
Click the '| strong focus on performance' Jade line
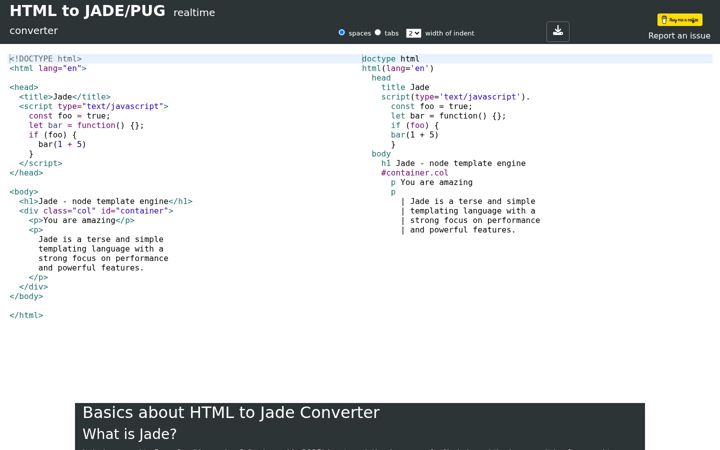click(x=470, y=220)
